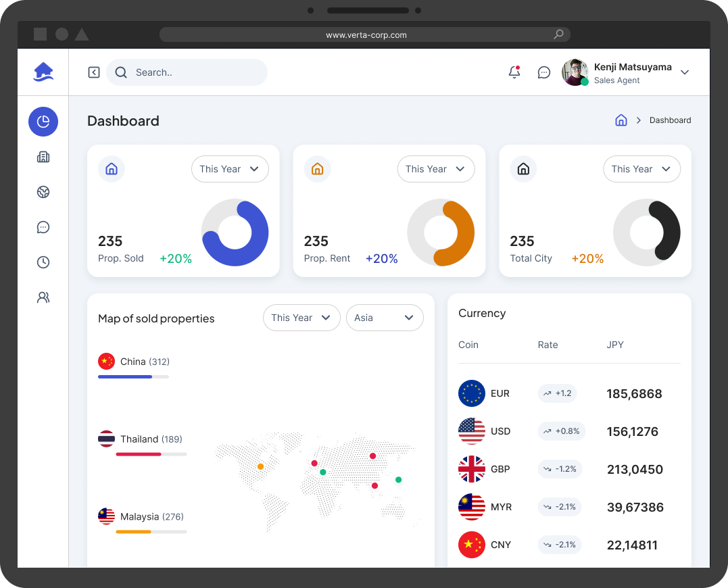Click the breadcrumb home icon
The image size is (728, 588).
click(621, 120)
